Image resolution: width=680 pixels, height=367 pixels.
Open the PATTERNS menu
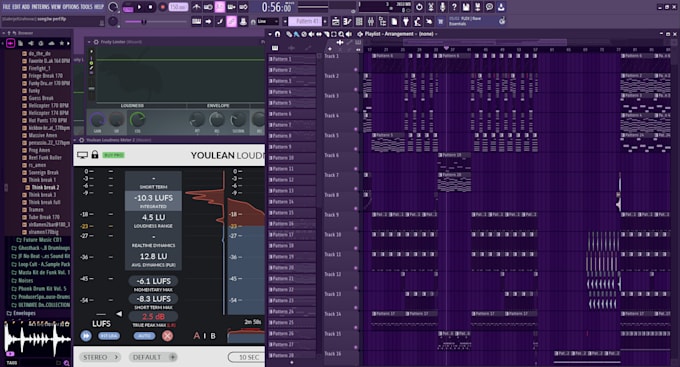tap(41, 7)
